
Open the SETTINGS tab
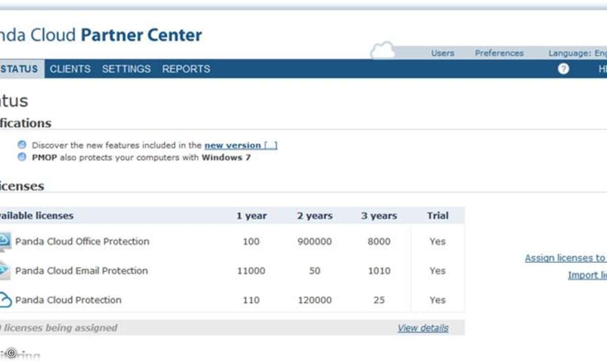126,69
